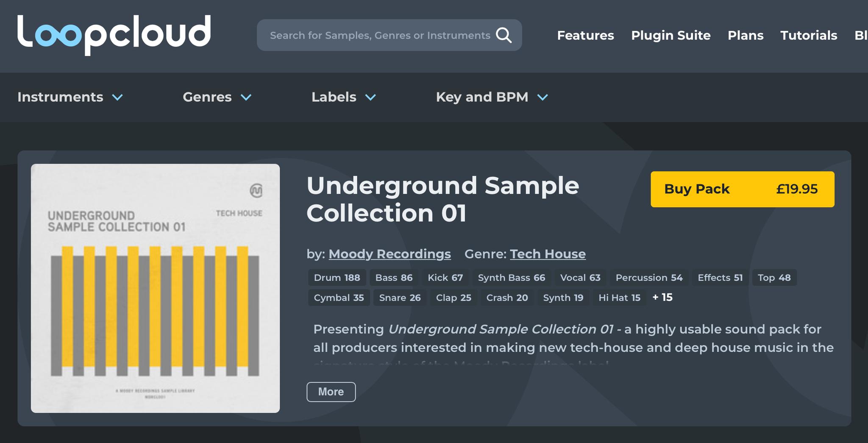This screenshot has height=443, width=868.
Task: Expand the Genres dropdown
Action: [217, 97]
